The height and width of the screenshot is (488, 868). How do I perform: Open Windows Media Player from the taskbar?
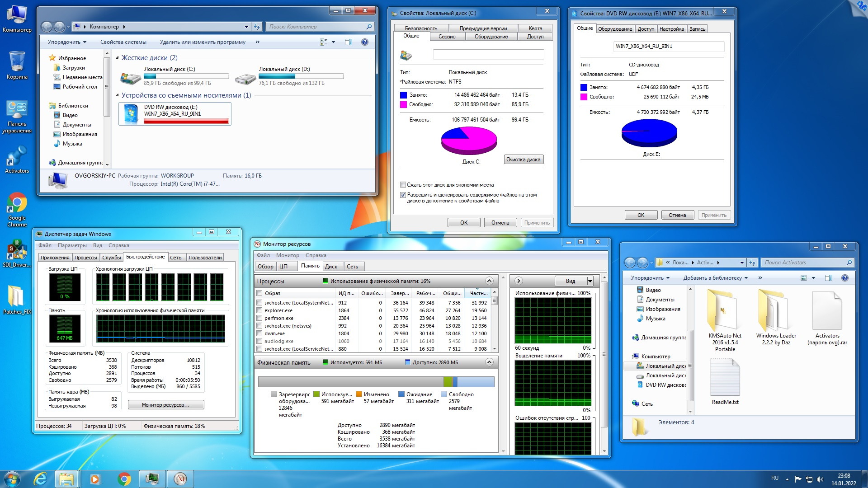95,479
